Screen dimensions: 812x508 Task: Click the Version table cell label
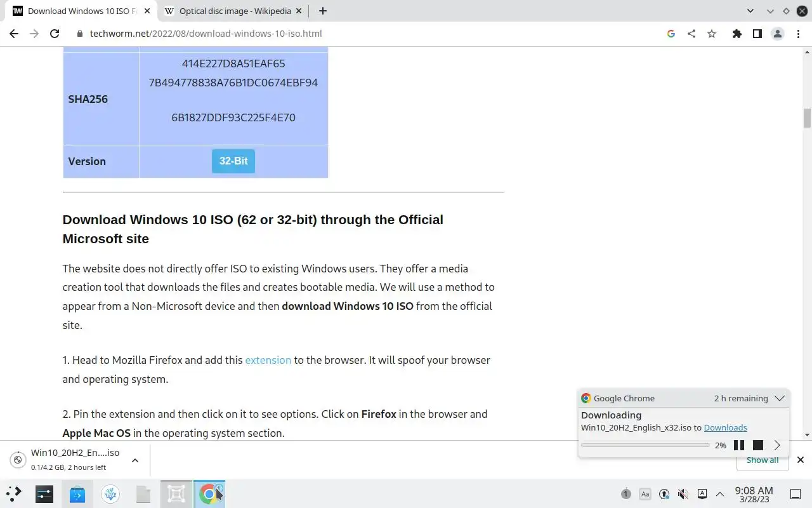point(87,161)
